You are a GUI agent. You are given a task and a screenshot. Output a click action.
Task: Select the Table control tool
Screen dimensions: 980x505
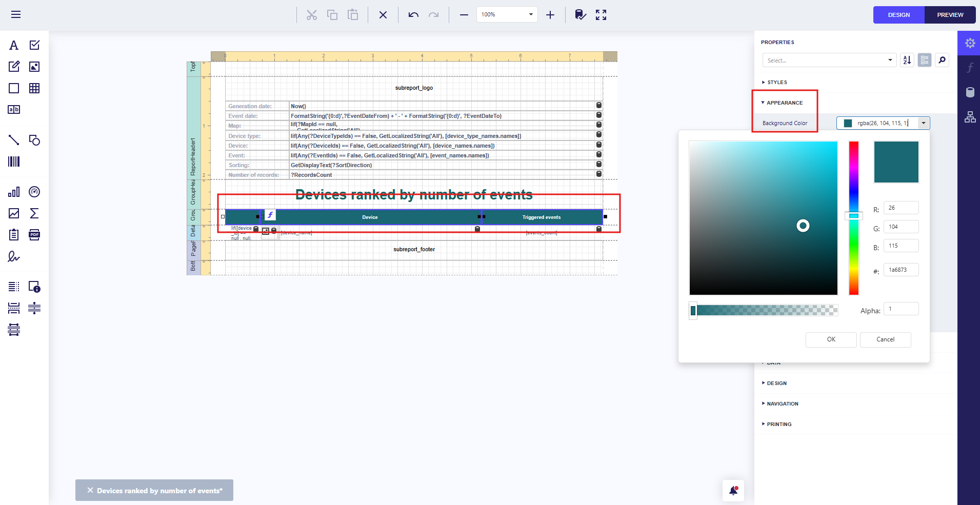[34, 88]
